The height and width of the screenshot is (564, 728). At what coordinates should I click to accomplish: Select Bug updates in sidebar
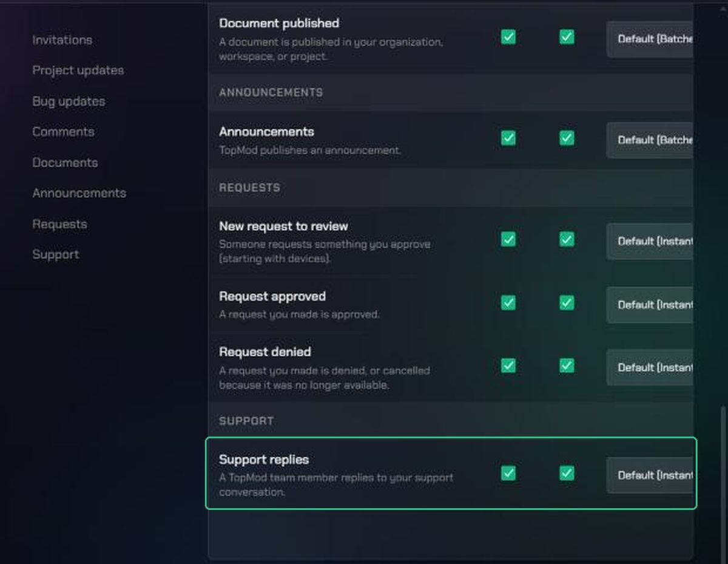[69, 101]
